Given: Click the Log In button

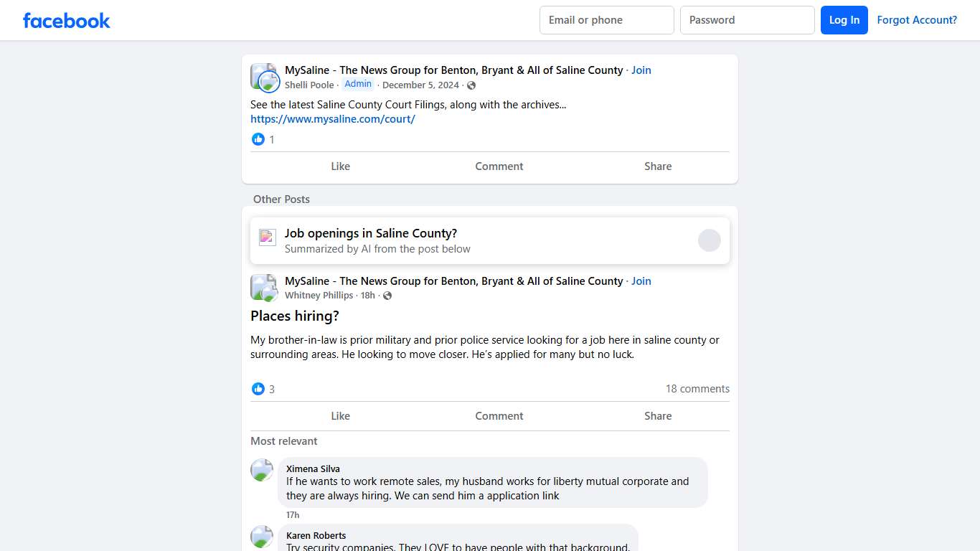Looking at the screenshot, I should coord(844,20).
